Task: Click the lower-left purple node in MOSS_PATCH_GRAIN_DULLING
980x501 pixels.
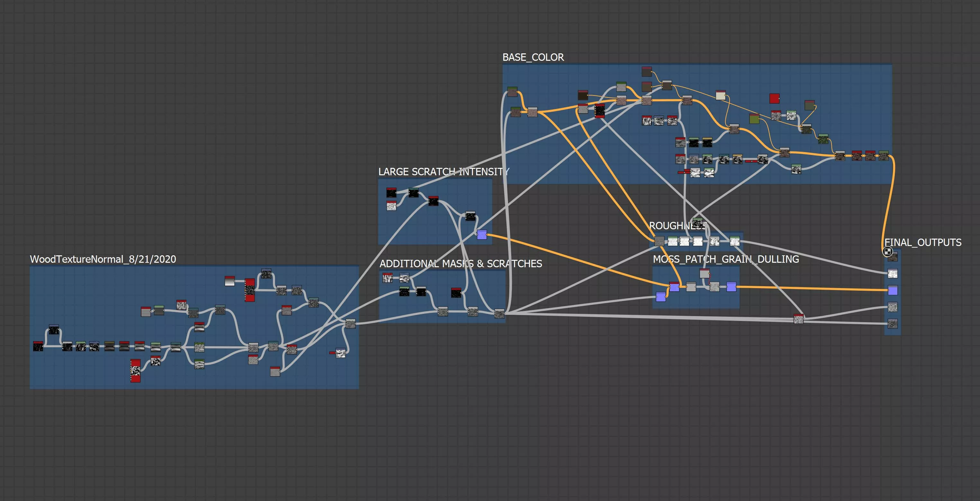Action: pyautogui.click(x=661, y=297)
